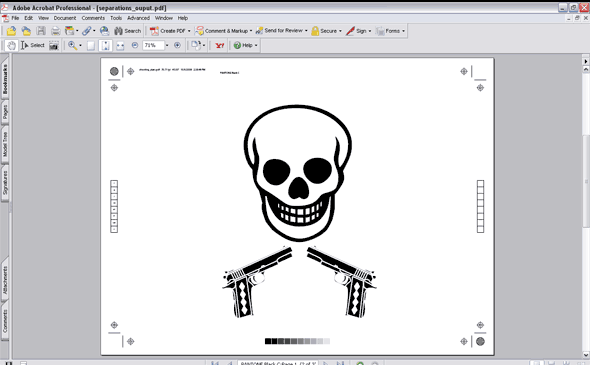Click the Acrobat document icon in menu bar
Viewport: 590px width, 365px height.
[5, 18]
